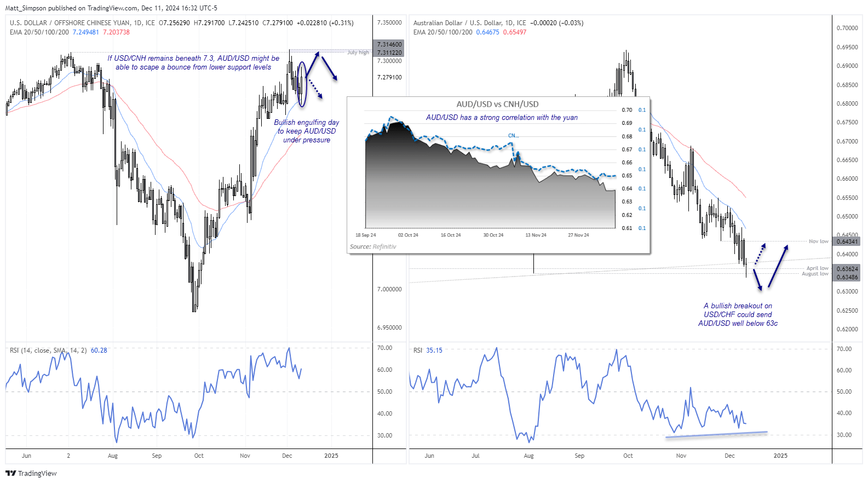The width and height of the screenshot is (868, 483).
Task: Click the 0.62000 axis value on AUD/USD chart
Action: pos(847,329)
